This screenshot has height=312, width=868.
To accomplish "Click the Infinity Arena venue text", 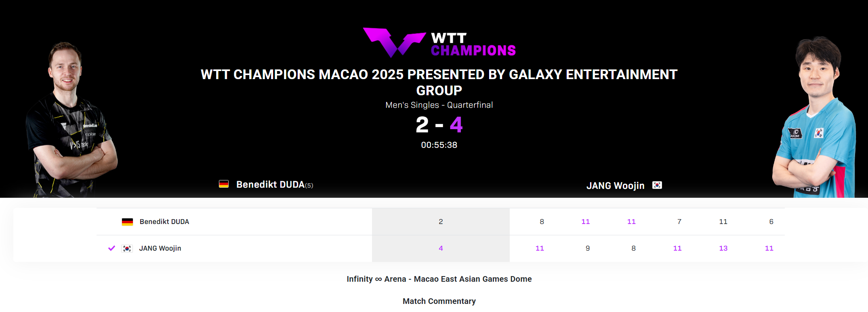I will click(x=439, y=279).
